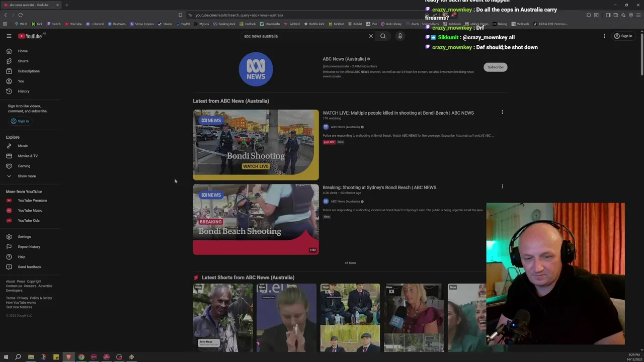
Task: Open Breaking: Shooting at Sydney's Bondi title
Action: coord(379,187)
